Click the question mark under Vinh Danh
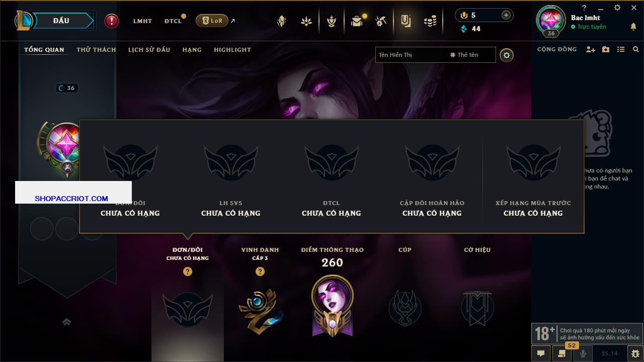Image resolution: width=644 pixels, height=362 pixels. coord(260,271)
